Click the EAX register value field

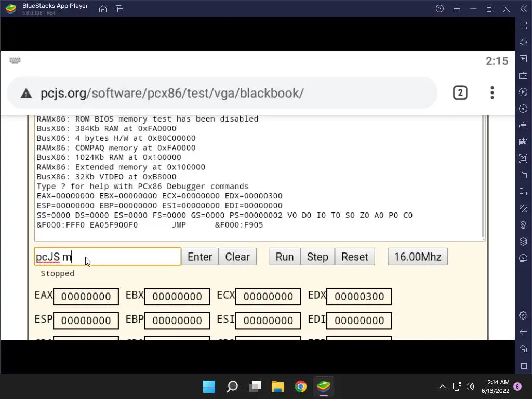[86, 297]
